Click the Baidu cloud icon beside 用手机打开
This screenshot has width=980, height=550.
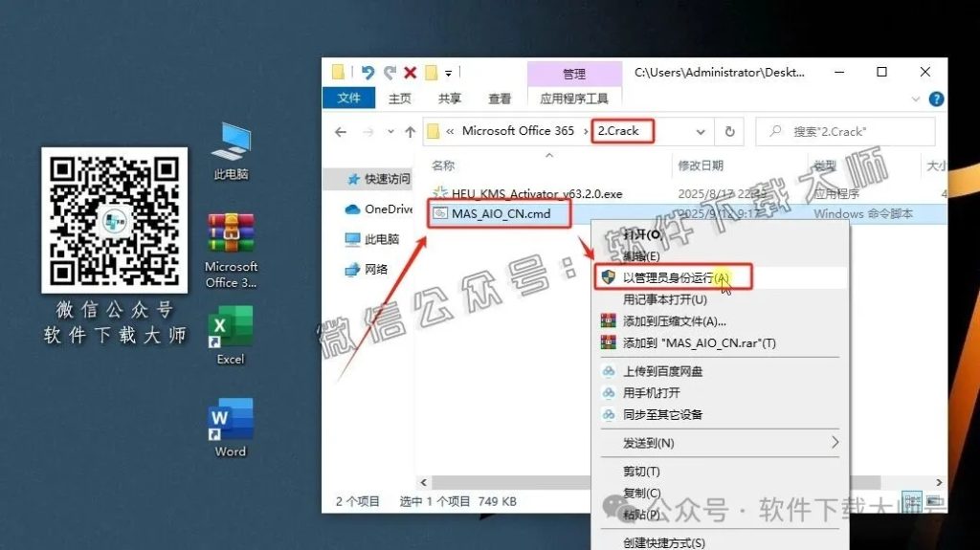point(608,393)
